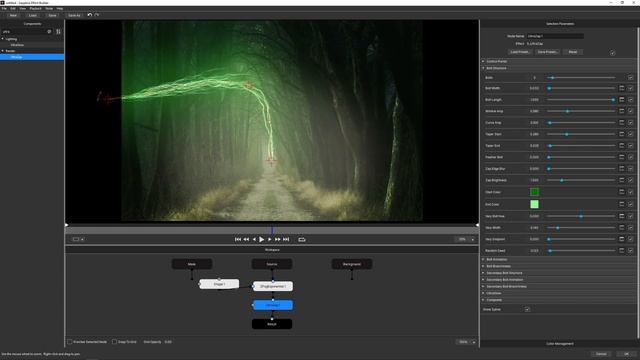Toggle the checkbox next to the Reset button
The height and width of the screenshot is (360, 640).
point(613,53)
